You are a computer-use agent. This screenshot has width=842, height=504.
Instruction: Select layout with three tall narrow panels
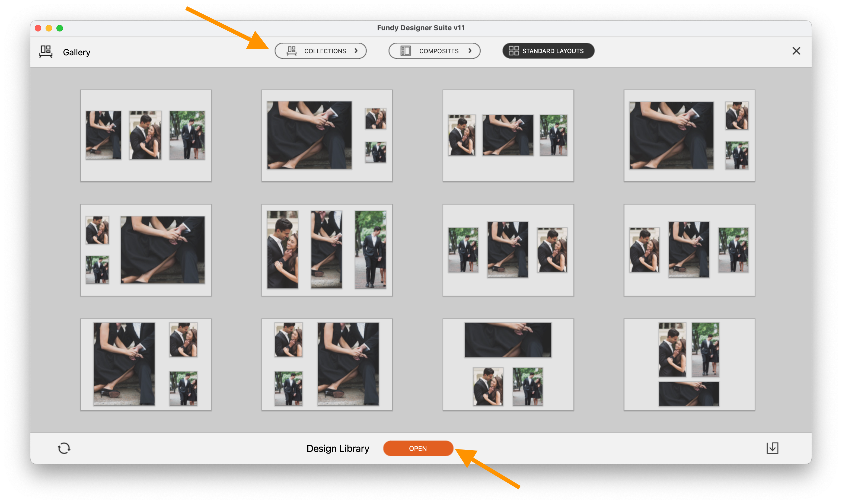(327, 250)
